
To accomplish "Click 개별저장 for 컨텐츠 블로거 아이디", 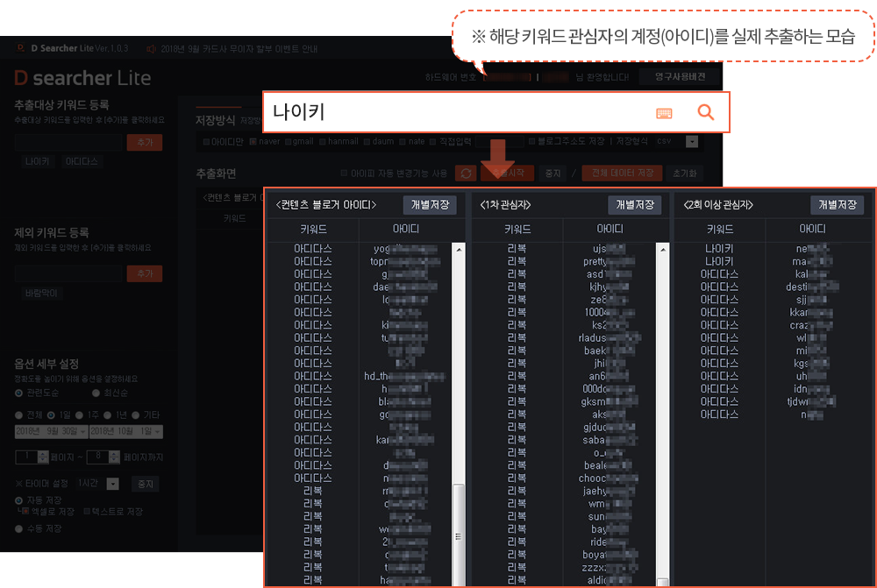I will tap(430, 205).
